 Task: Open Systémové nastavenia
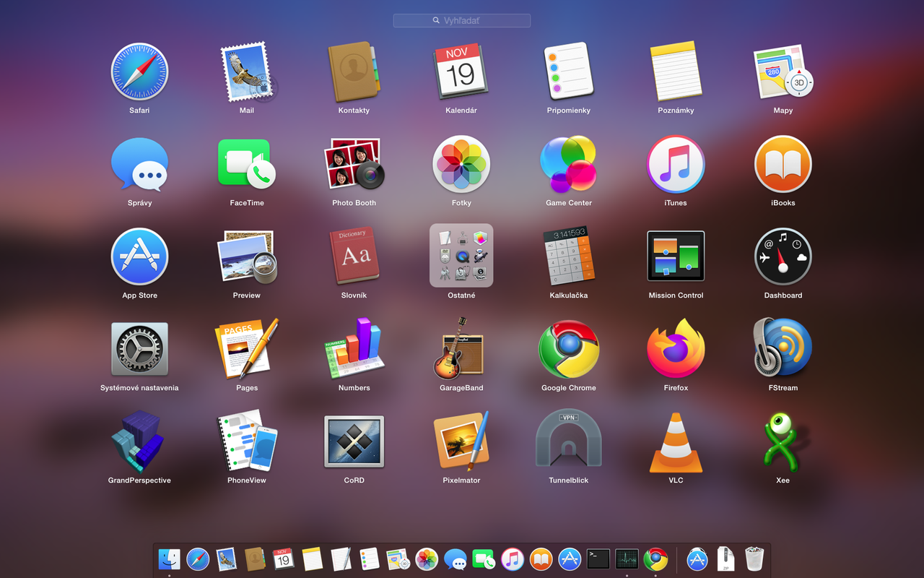[139, 349]
